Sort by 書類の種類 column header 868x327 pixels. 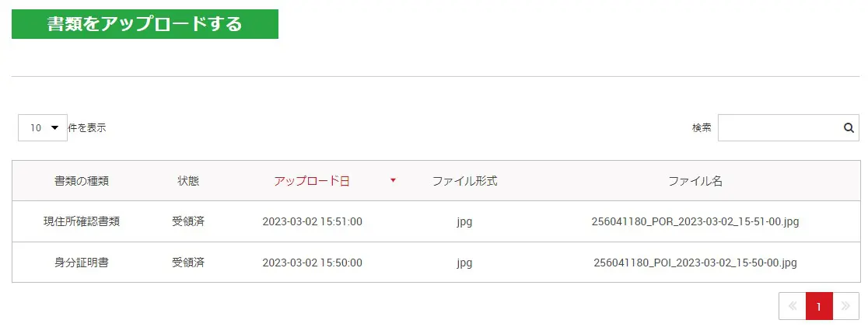click(82, 181)
